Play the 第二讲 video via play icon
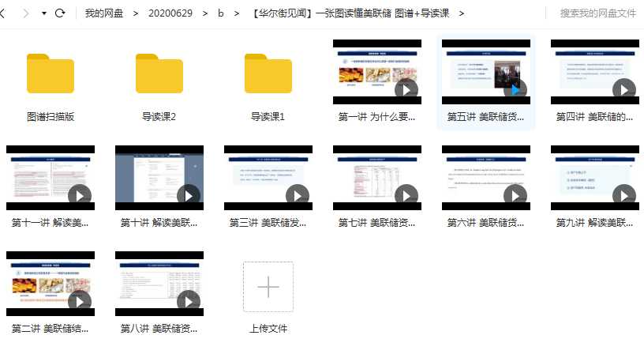The width and height of the screenshot is (644, 339). click(80, 301)
